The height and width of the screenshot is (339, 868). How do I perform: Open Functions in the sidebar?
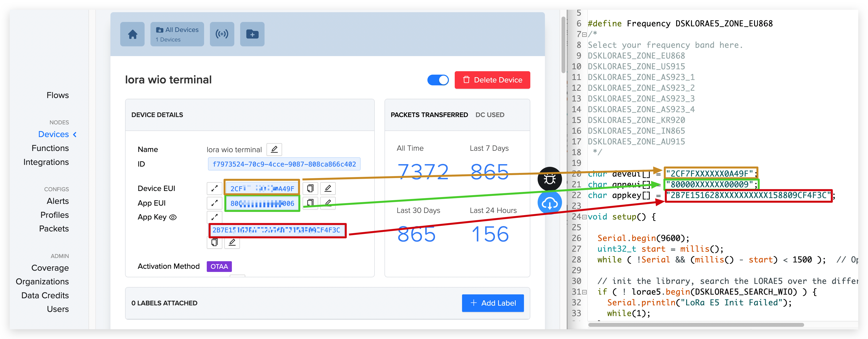(x=50, y=148)
